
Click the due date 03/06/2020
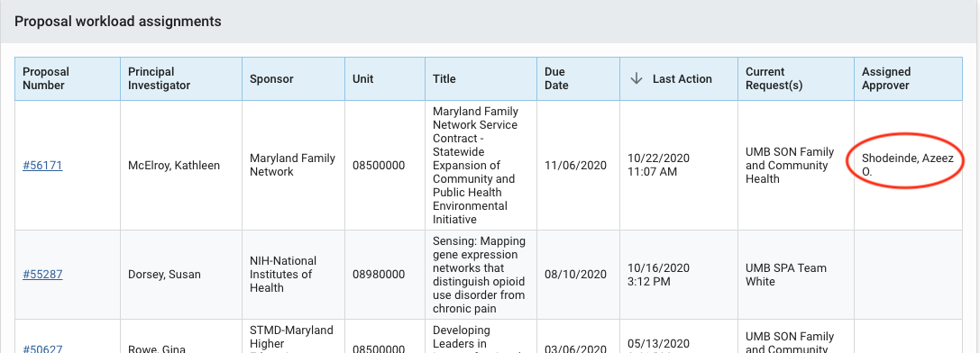pos(575,349)
